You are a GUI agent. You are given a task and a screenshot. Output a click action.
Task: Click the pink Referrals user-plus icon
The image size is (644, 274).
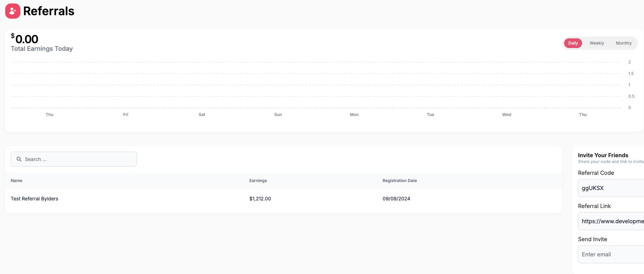(x=13, y=11)
